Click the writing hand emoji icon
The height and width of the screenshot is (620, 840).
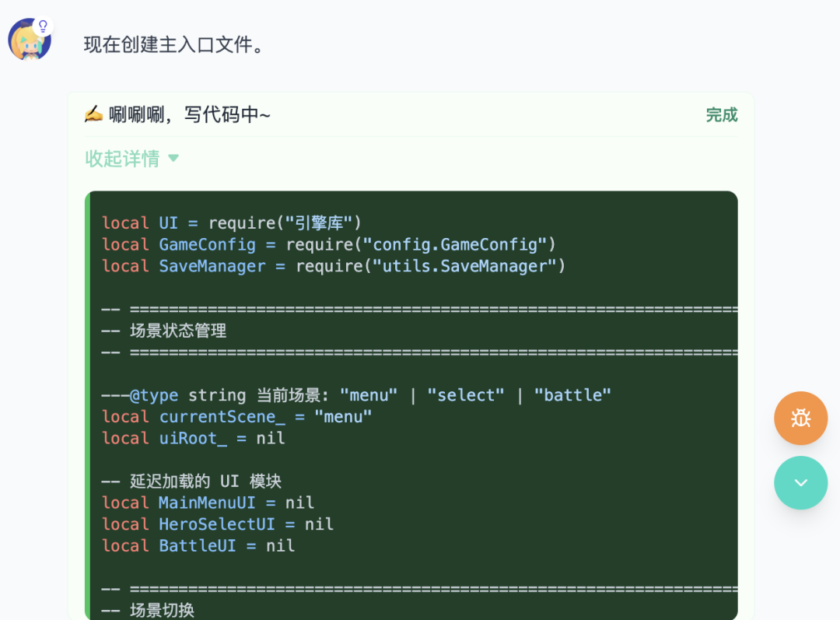point(93,114)
